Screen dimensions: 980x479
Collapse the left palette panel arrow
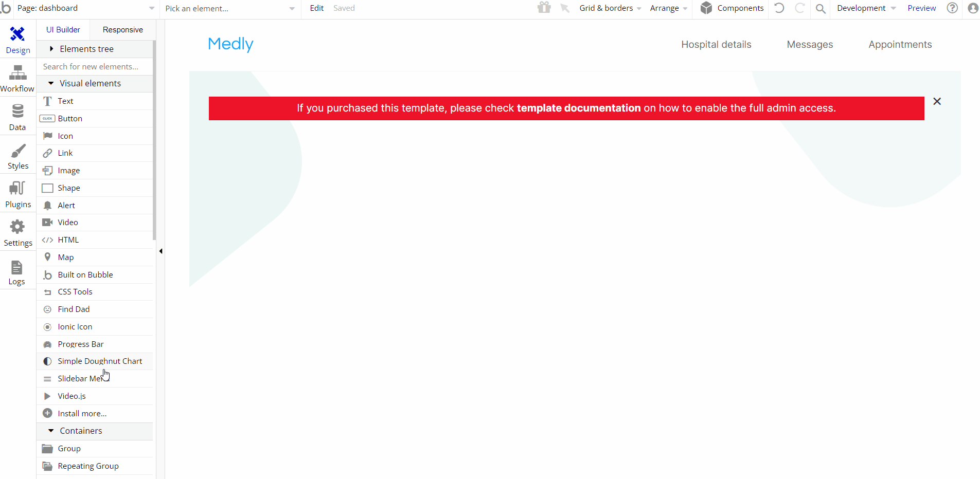[161, 251]
